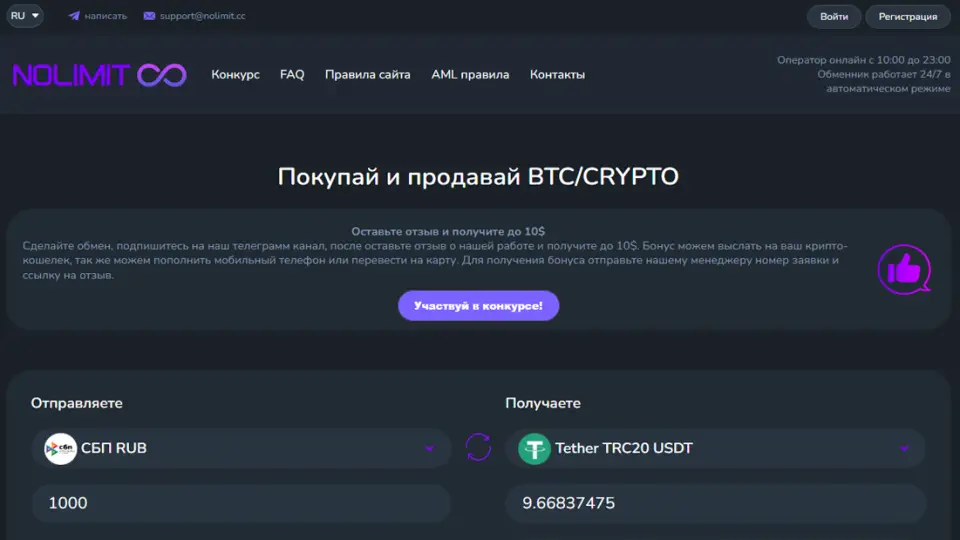
Task: Click the Регистрация button
Action: click(x=907, y=17)
